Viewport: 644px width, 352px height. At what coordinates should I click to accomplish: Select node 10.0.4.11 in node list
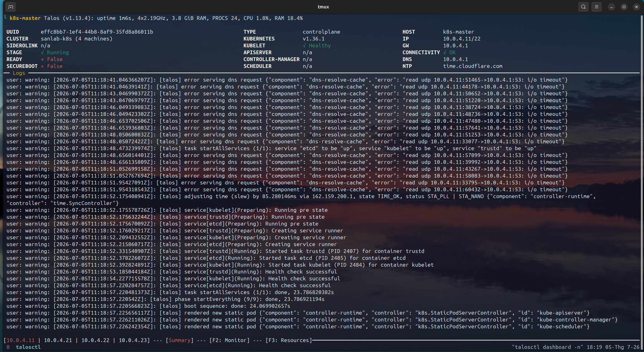point(21,340)
